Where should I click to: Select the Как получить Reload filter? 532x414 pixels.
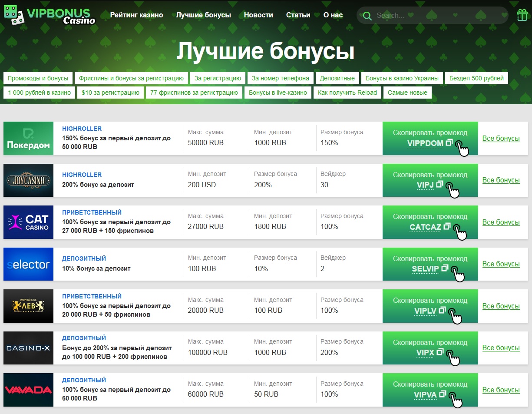[x=347, y=93]
